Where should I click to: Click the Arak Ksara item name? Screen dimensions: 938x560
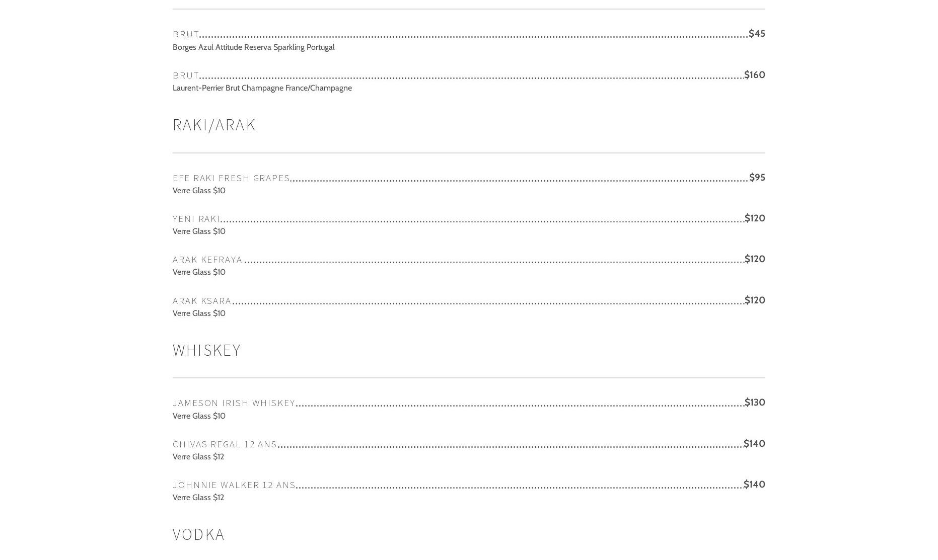[202, 301]
